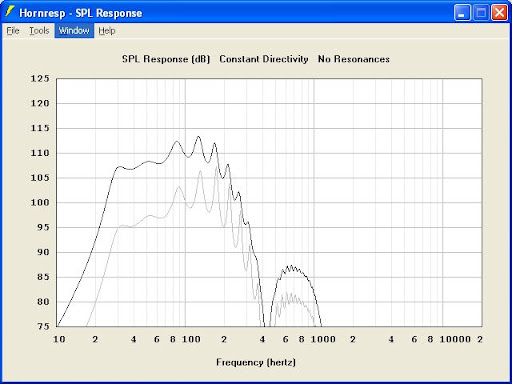Image resolution: width=512 pixels, height=384 pixels.
Task: Click the 110 value on the dB axis
Action: tap(40, 153)
